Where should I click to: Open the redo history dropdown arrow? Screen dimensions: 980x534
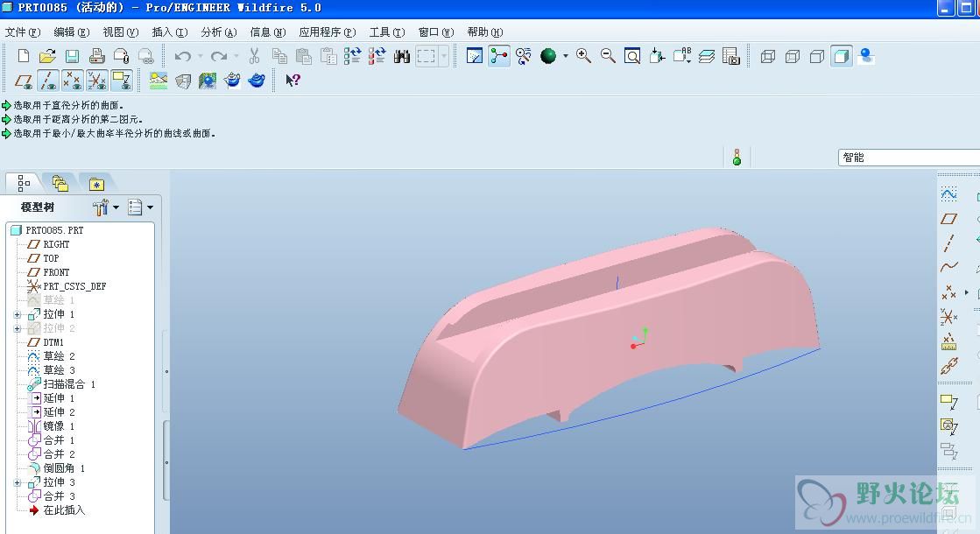[236, 56]
